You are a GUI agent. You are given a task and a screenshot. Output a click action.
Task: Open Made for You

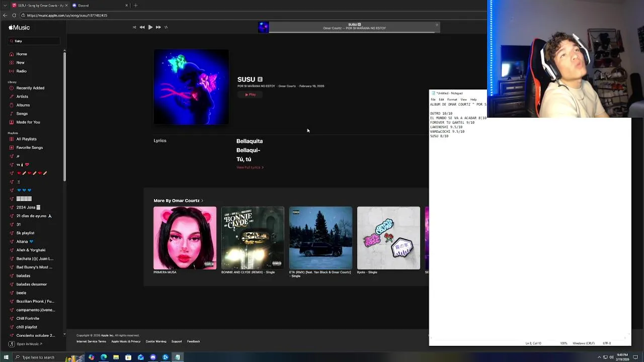click(28, 122)
